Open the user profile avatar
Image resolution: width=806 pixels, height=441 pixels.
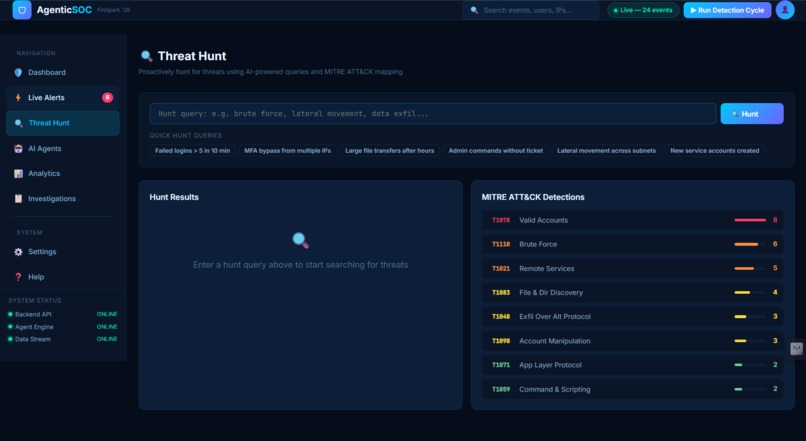click(x=785, y=10)
